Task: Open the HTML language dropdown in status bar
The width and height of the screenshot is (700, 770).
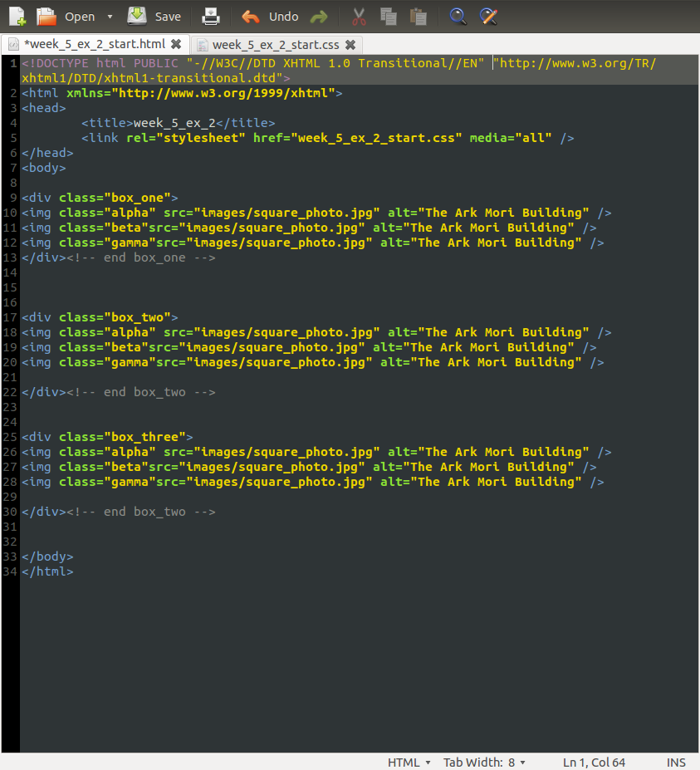Action: coord(409,762)
